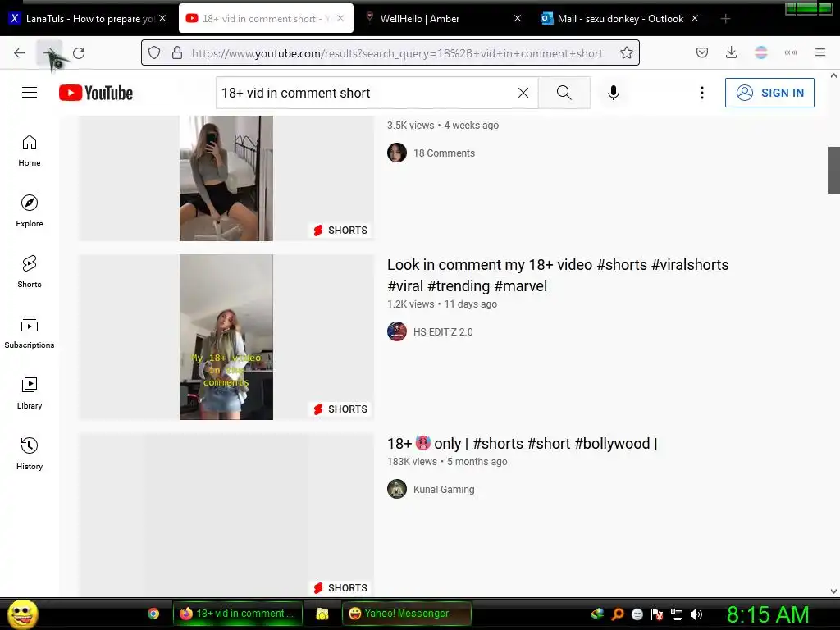The image size is (840, 630).
Task: Open the folder icon in the taskbar
Action: click(x=322, y=614)
